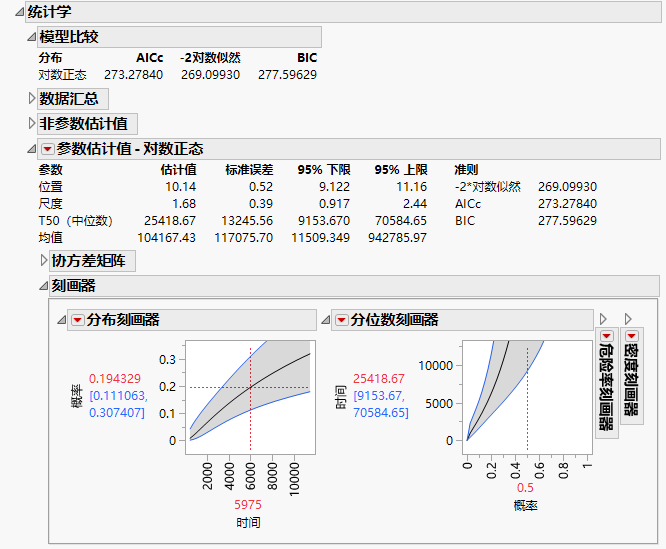Collapse the 统计学 section

click(20, 12)
